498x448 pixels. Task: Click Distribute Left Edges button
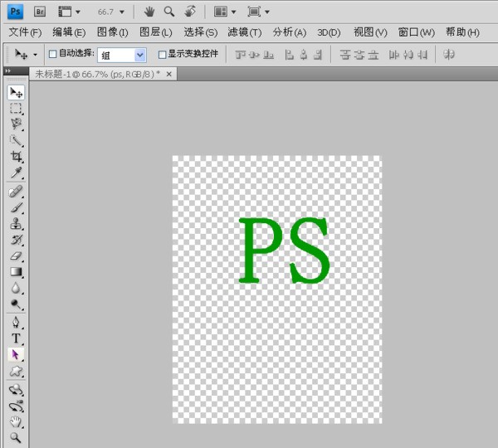[393, 55]
